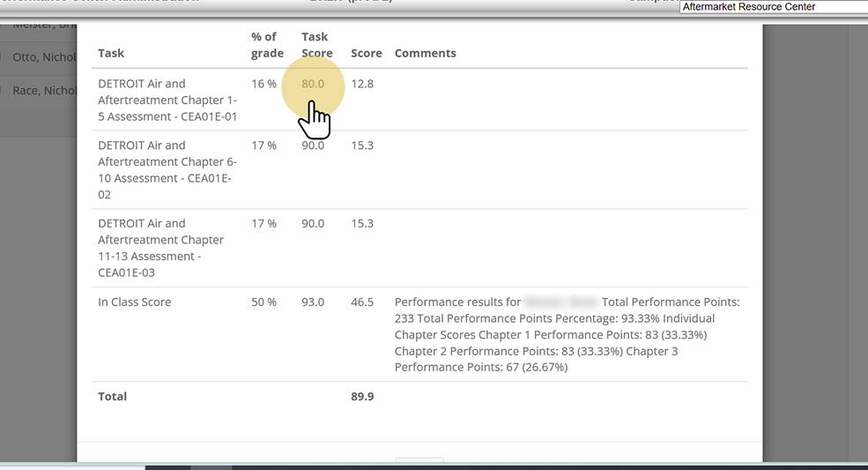Click the Task column header
Screen dimensions: 868x470
point(111,53)
